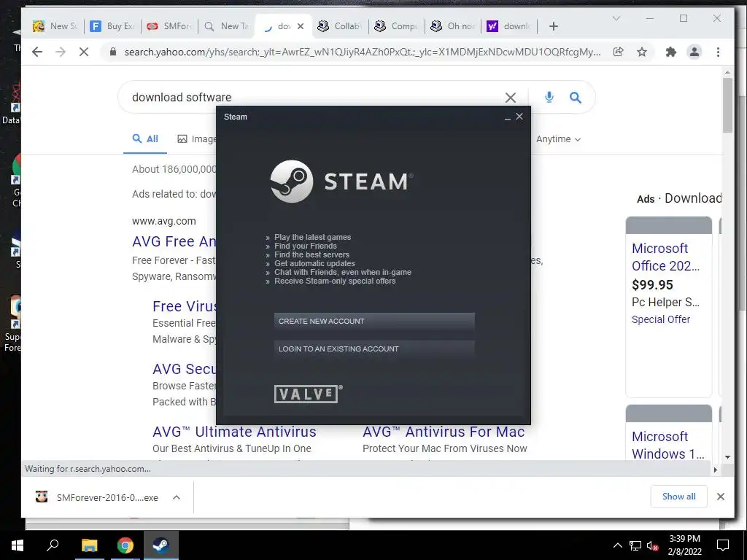Open a new Chrome tab
This screenshot has height=560, width=747.
[553, 26]
